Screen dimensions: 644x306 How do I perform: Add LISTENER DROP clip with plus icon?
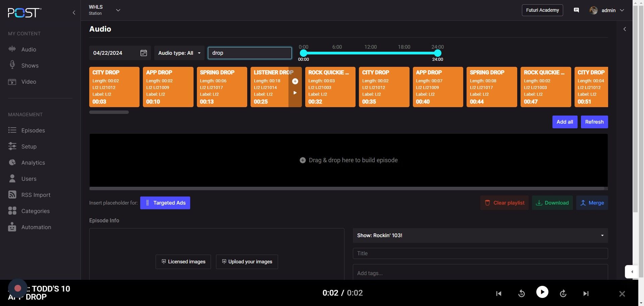[x=295, y=81]
